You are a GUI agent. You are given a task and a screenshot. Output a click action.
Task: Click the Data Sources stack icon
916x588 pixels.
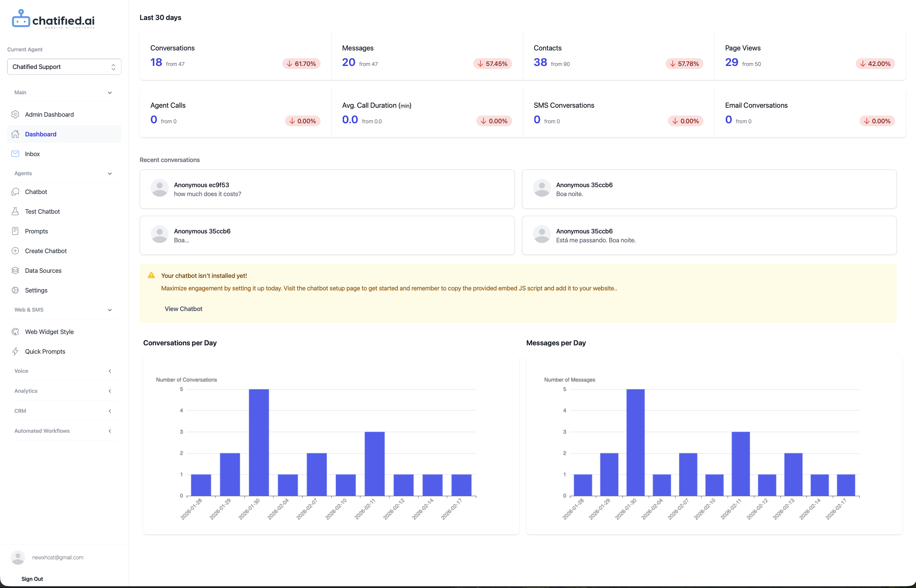15,271
